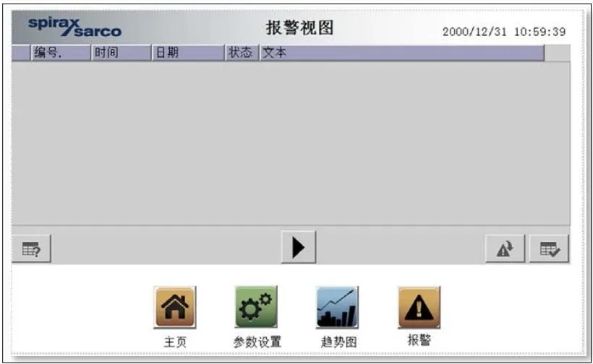Click the 报警视图 title
Viewport: 593px width, 364px height.
[299, 28]
